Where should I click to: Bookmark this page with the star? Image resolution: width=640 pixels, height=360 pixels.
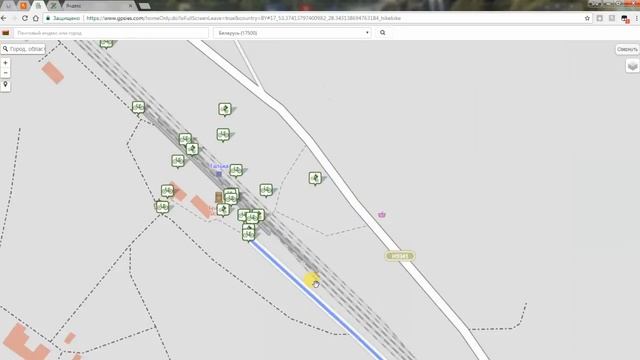(587, 18)
